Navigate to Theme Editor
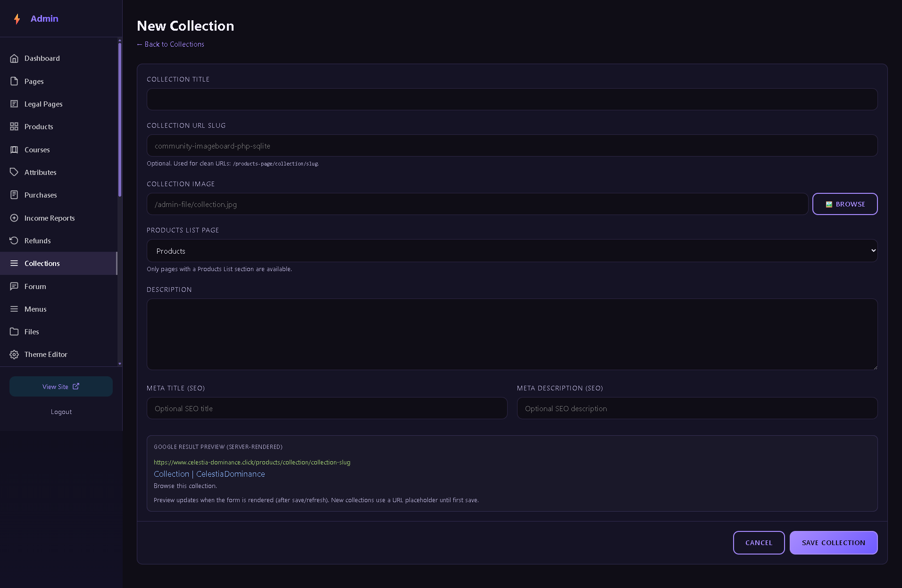 click(58, 355)
